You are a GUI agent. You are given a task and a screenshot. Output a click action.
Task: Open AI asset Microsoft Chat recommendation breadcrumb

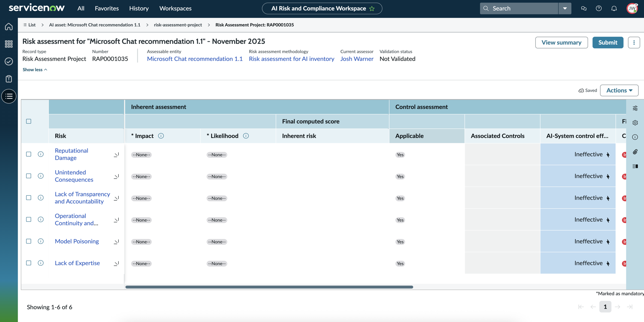[95, 25]
